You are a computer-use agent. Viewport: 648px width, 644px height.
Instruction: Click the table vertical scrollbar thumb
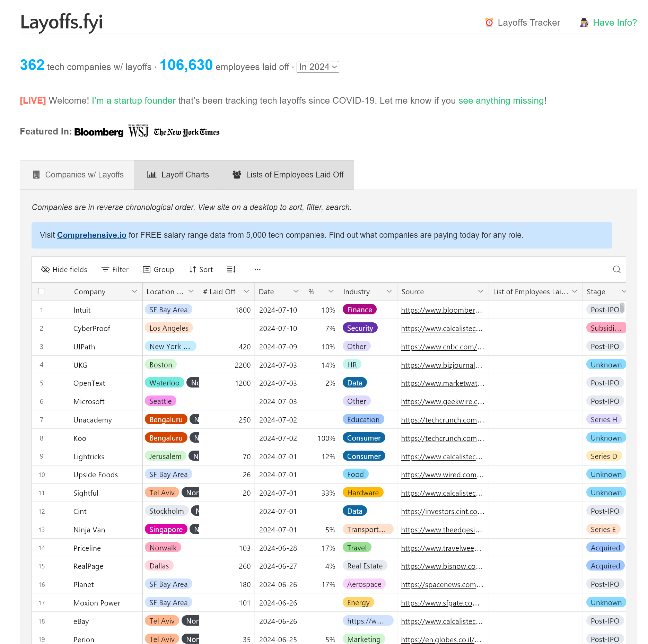(622, 307)
